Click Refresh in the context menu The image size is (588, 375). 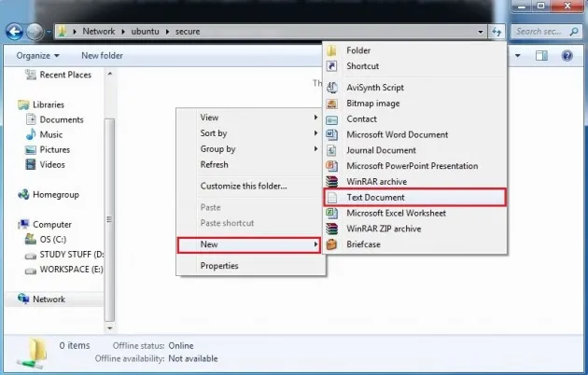pos(215,165)
